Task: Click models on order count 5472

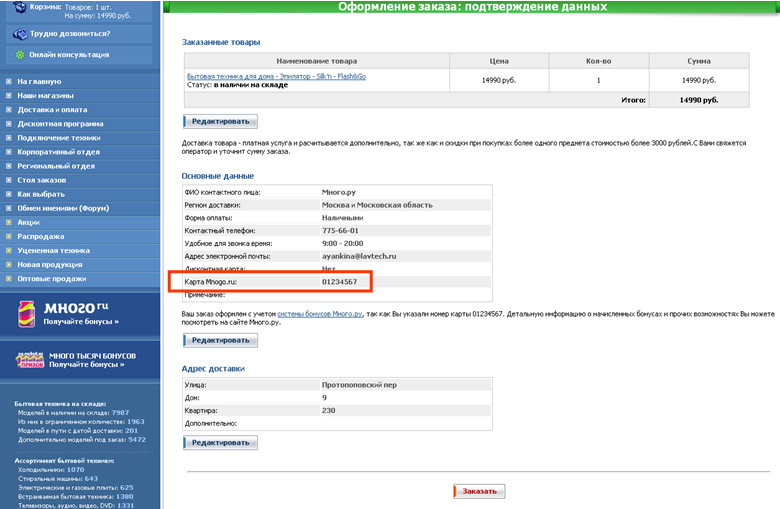Action: tap(137, 440)
